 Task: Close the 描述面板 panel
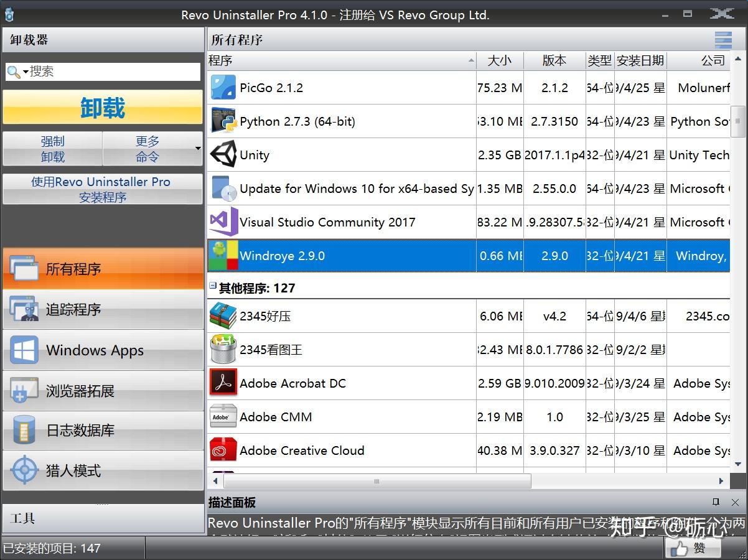(735, 502)
